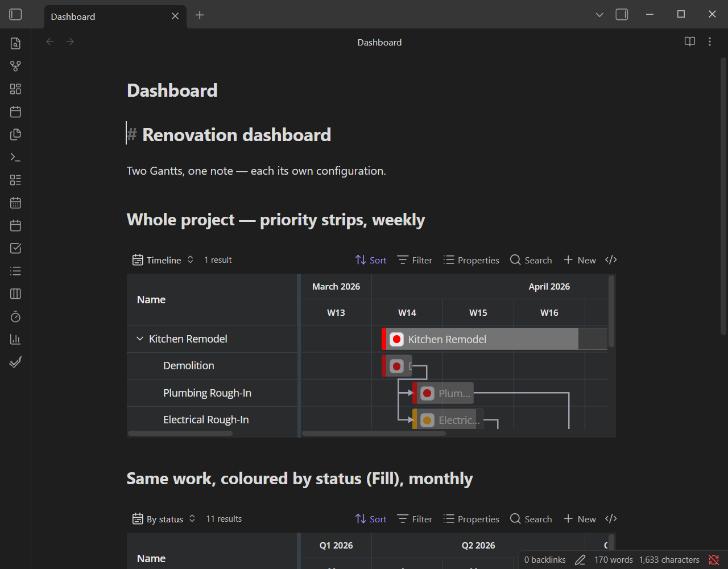Toggle the left sidebar
The width and height of the screenshot is (728, 569).
16,15
